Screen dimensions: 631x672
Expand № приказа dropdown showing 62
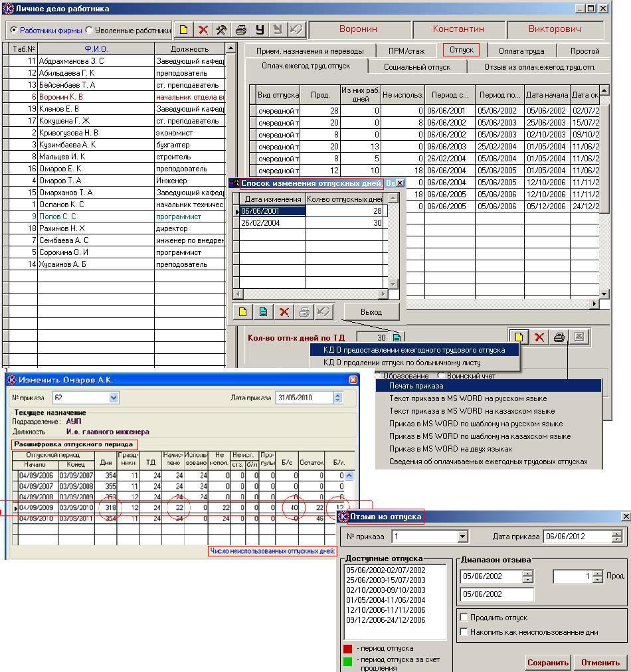point(114,398)
